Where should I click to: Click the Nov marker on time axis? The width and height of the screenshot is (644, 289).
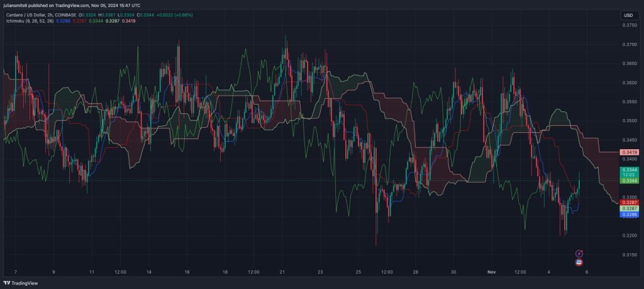click(492, 272)
